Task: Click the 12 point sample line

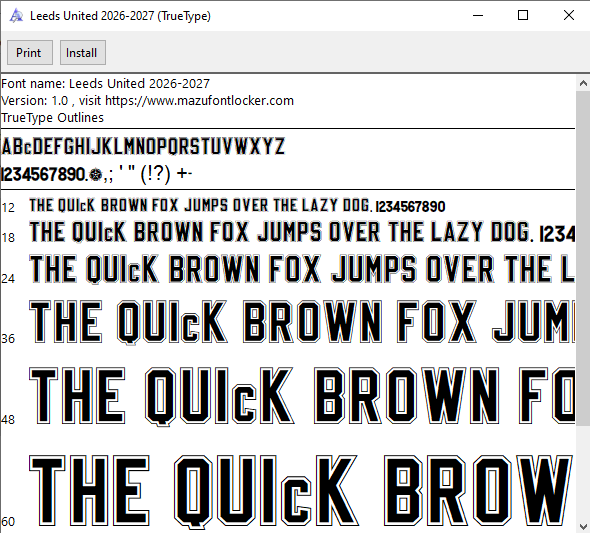Action: [x=237, y=206]
